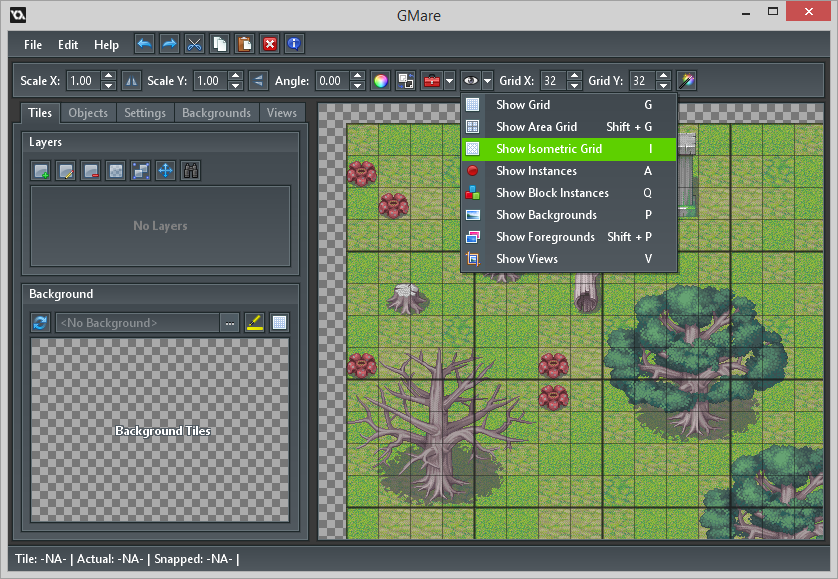This screenshot has height=579, width=838.
Task: Click the remove layer minus icon
Action: [91, 171]
